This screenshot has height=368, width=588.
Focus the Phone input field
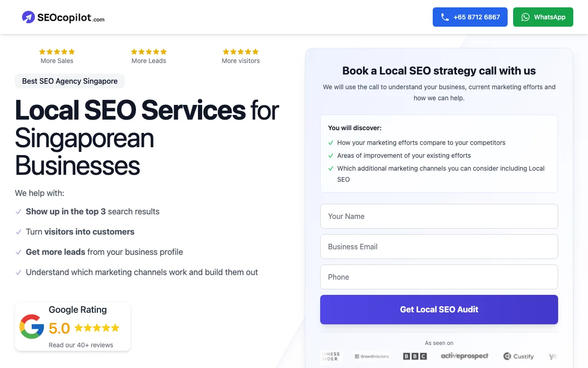[439, 277]
